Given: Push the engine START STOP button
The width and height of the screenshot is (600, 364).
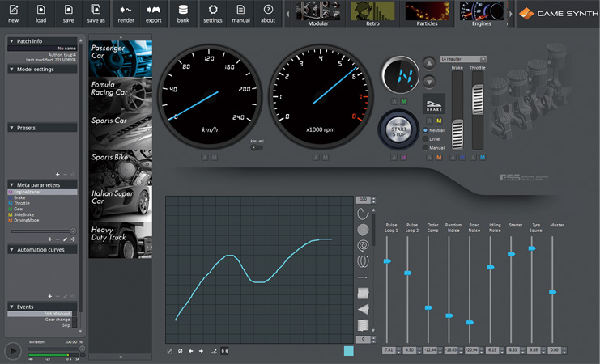Looking at the screenshot, I should (x=398, y=129).
